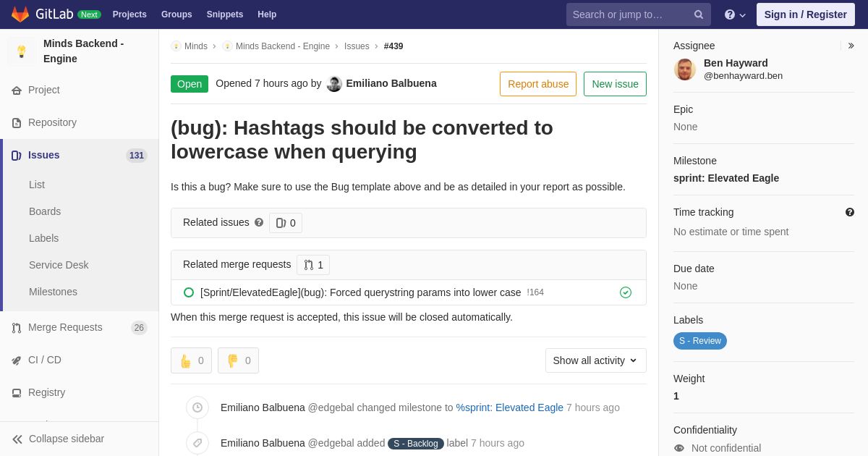
Task: Open Registry sidebar icon
Action: [x=17, y=393]
